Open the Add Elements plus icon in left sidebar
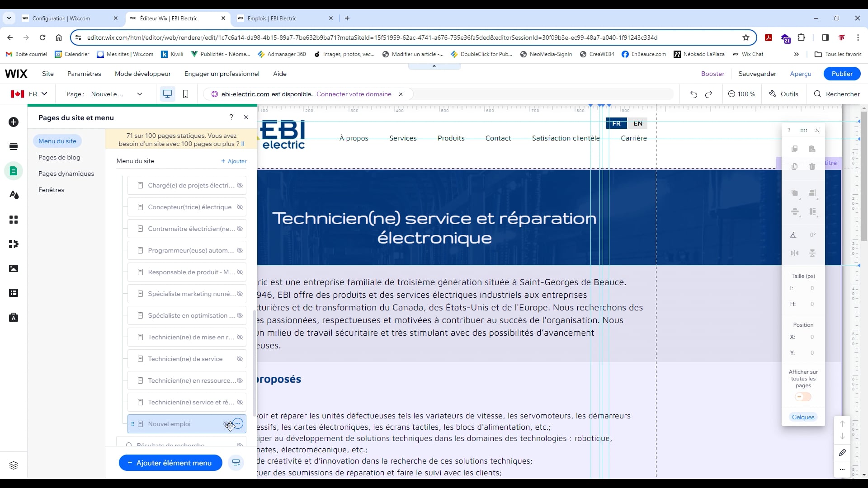Image resolution: width=868 pixels, height=488 pixels. pyautogui.click(x=14, y=122)
